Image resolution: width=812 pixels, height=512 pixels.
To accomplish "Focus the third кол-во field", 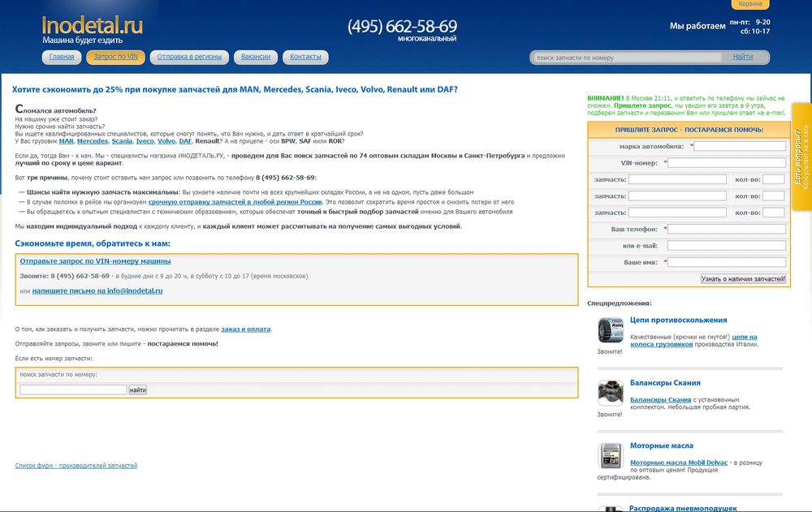I will [x=774, y=213].
